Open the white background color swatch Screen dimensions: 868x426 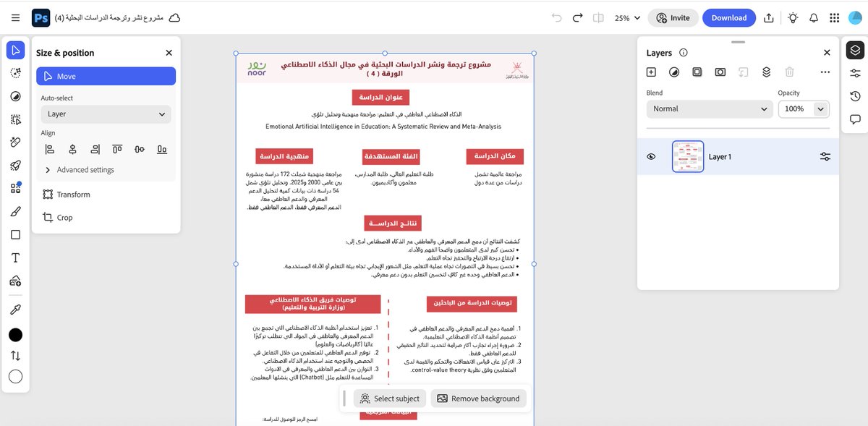15,377
